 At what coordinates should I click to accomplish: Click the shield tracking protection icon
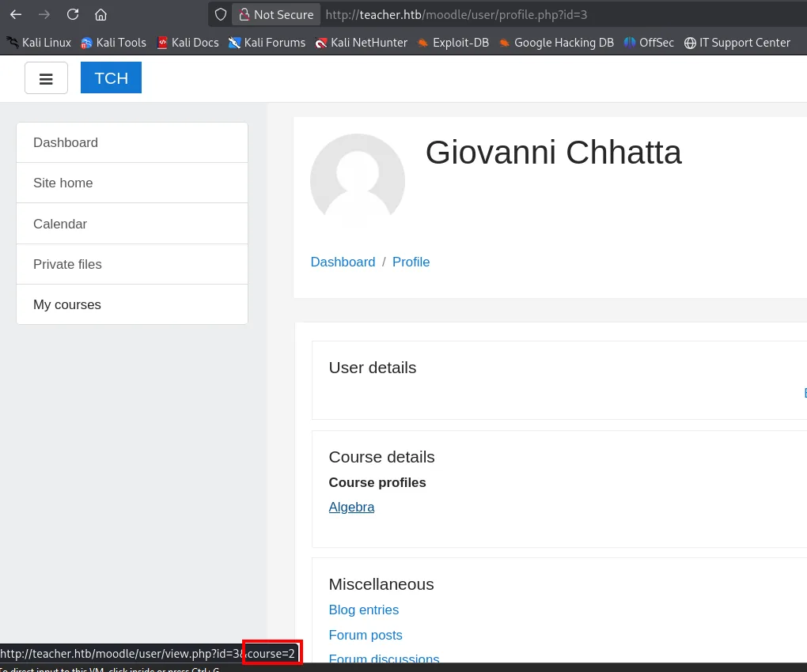click(x=220, y=14)
